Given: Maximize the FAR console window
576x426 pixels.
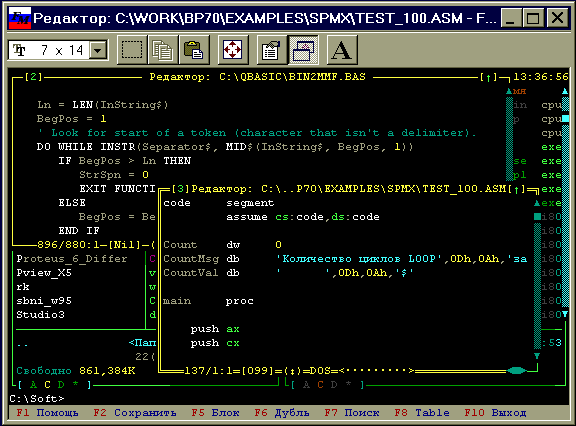Looking at the screenshot, I should click(533, 18).
